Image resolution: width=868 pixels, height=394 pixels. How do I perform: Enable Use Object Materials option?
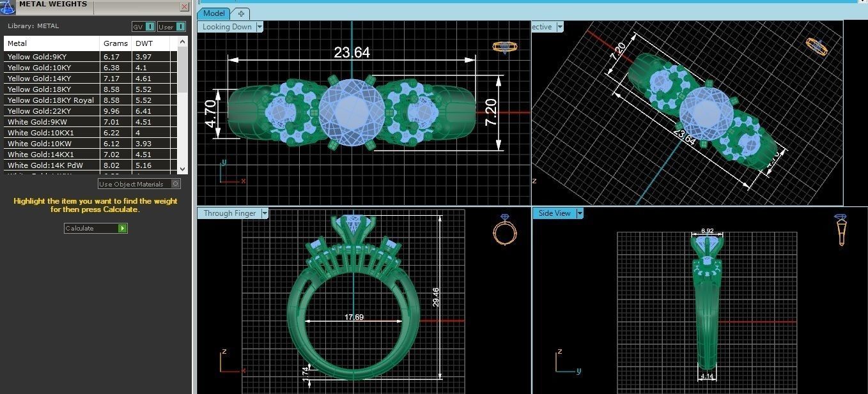[x=139, y=184]
